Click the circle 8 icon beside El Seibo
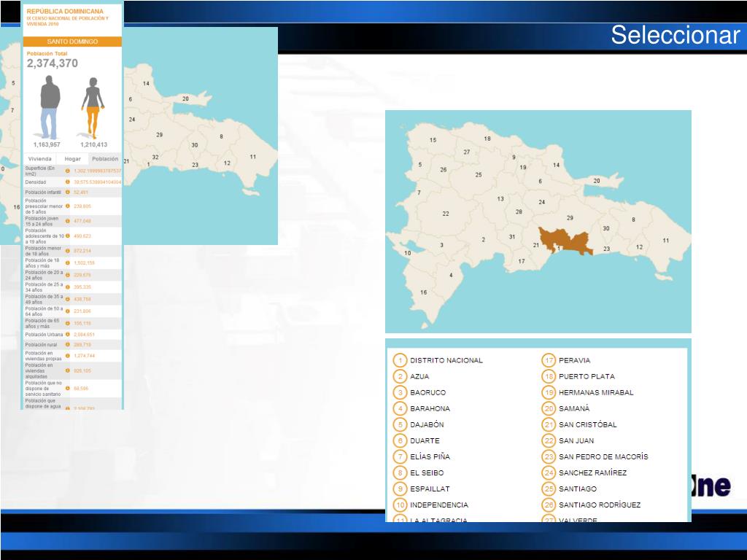Image resolution: width=747 pixels, height=560 pixels. pos(400,472)
